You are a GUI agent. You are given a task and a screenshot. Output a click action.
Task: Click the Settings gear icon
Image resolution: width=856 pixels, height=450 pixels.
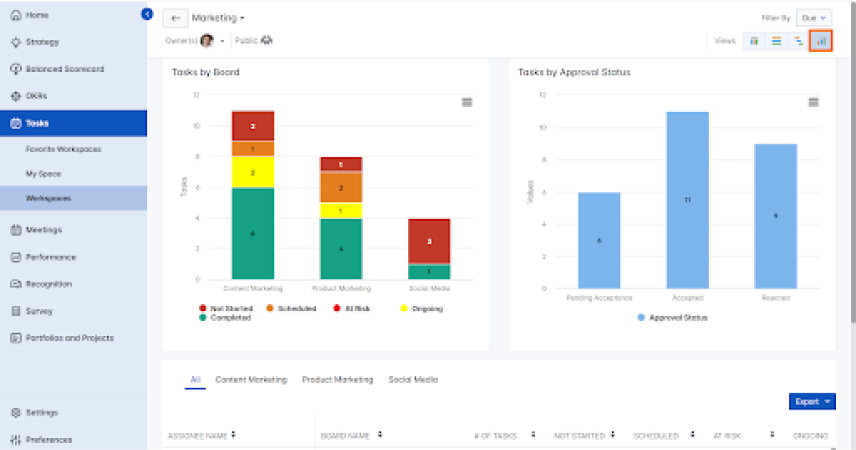[x=16, y=413]
